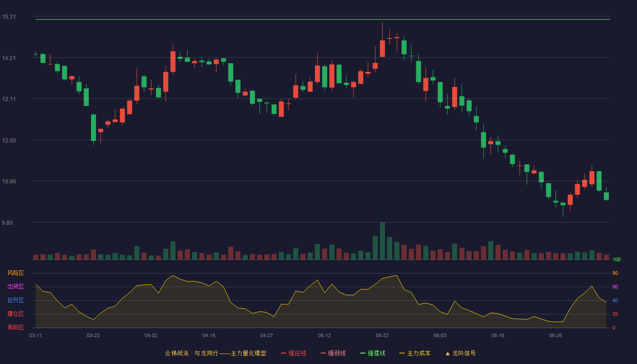Toggle the 强弱线 legend entry
The image size is (637, 364).
click(333, 353)
